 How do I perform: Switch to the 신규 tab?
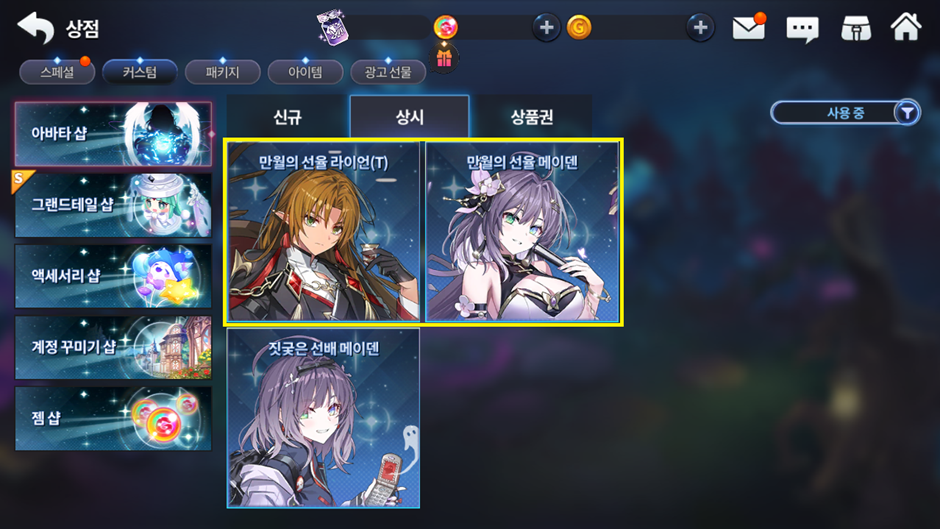pyautogui.click(x=287, y=116)
